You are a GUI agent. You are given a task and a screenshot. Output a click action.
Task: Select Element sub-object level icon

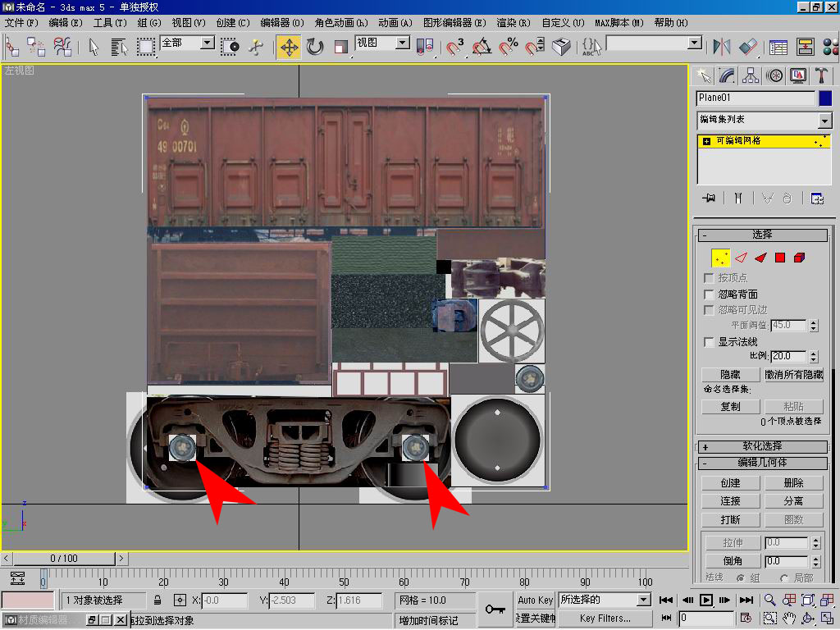tap(799, 258)
